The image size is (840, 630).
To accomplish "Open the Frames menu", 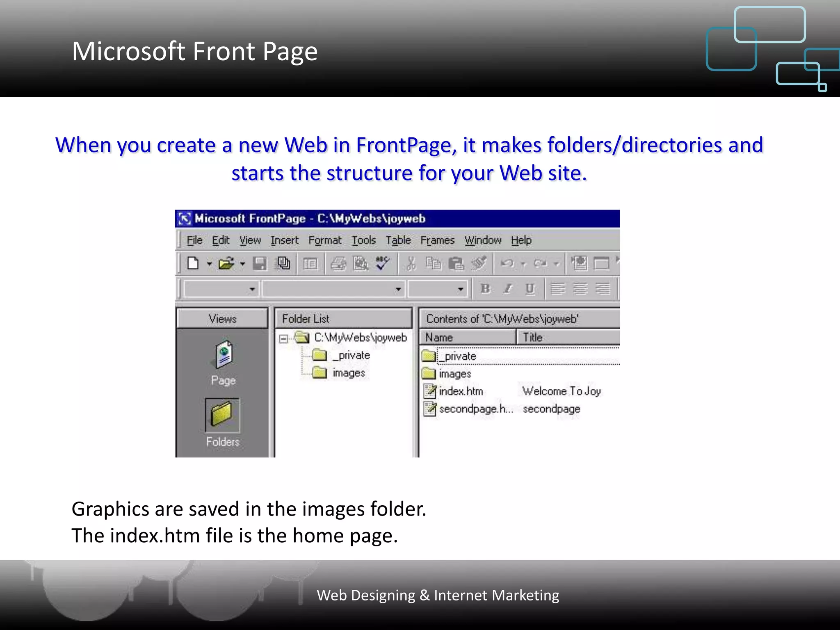I will click(438, 240).
